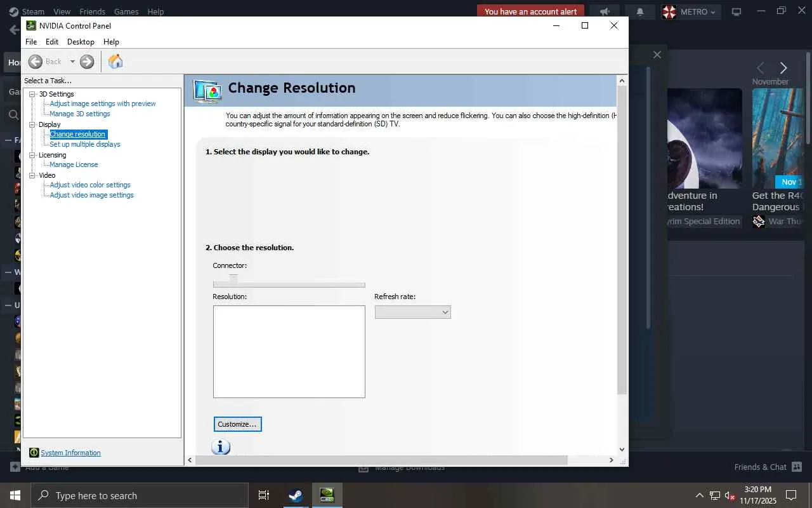This screenshot has height=508, width=812.
Task: Click the Back arrow icon in NVIDIA toolbar
Action: point(36,62)
